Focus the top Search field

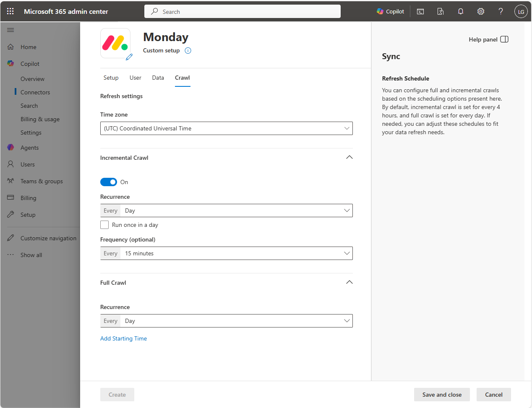click(243, 11)
